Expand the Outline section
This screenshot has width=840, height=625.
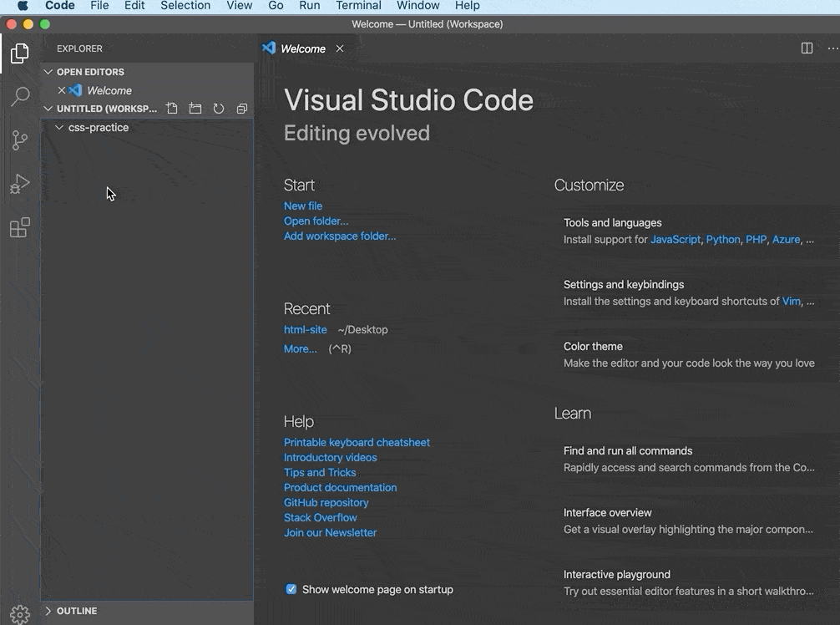pos(48,611)
